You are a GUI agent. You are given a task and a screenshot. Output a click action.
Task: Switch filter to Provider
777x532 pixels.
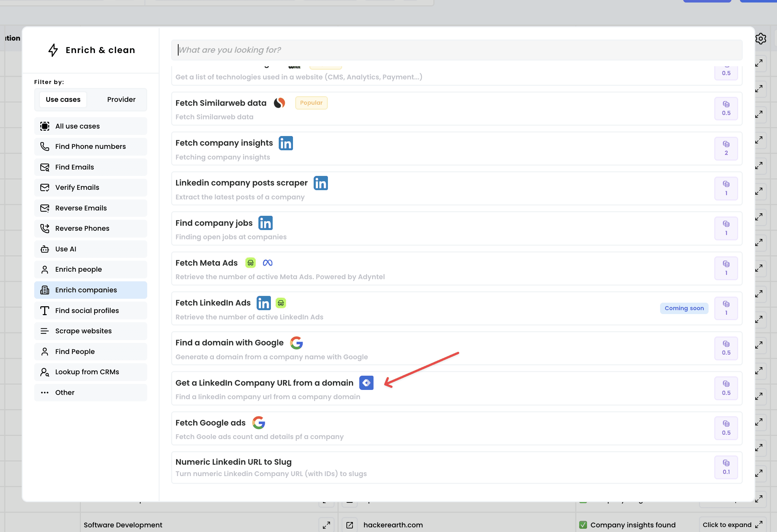[x=121, y=99]
